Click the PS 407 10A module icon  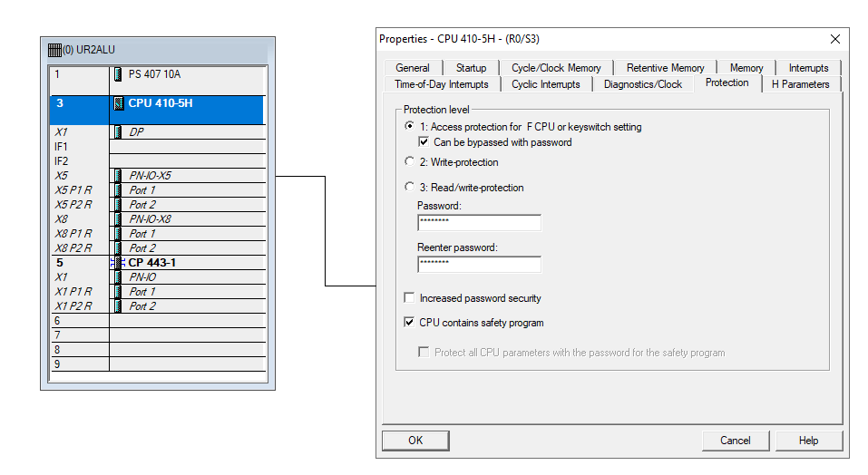[x=118, y=74]
